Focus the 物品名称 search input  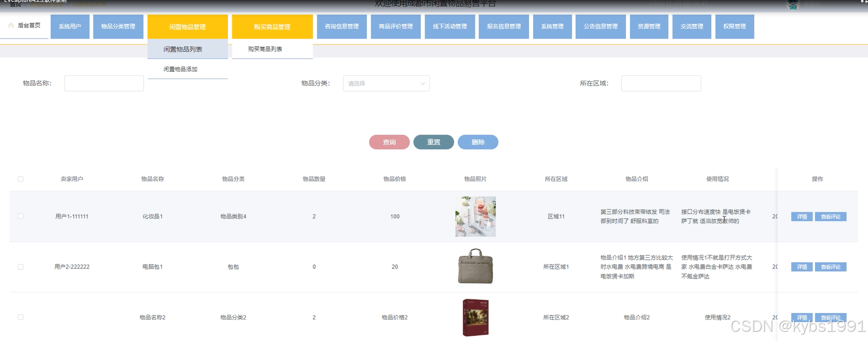104,83
